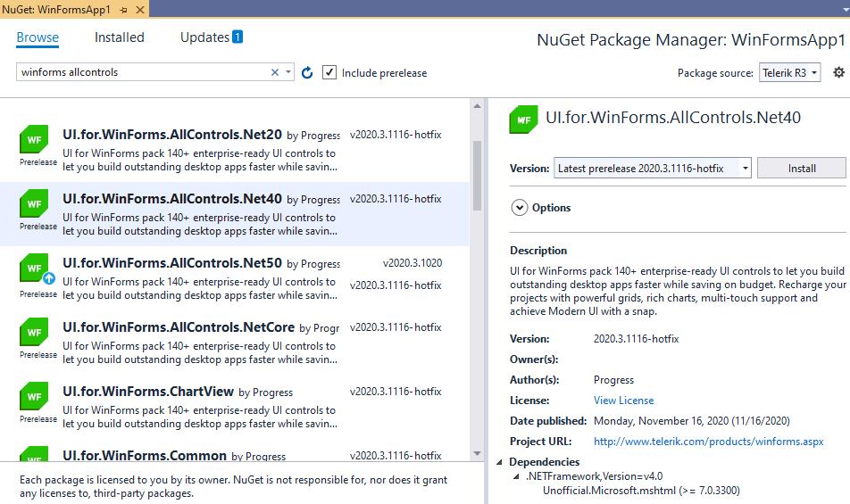Open the View License link
This screenshot has width=850, height=504.
click(623, 401)
